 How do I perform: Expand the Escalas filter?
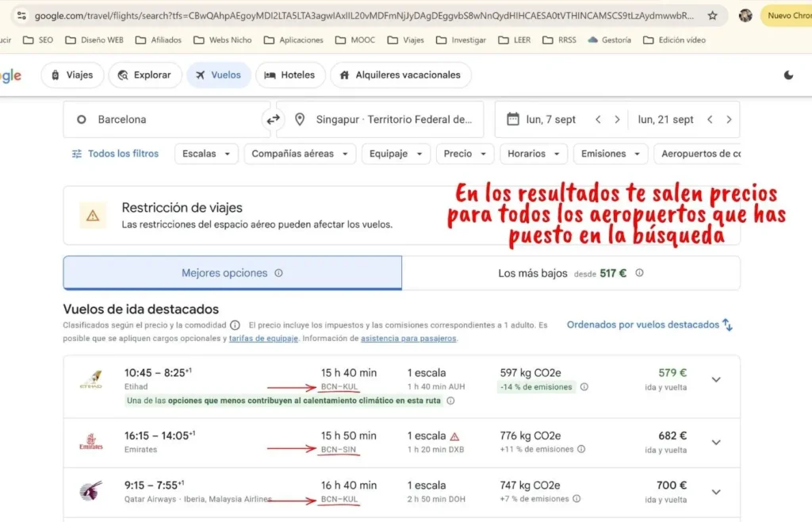click(206, 154)
